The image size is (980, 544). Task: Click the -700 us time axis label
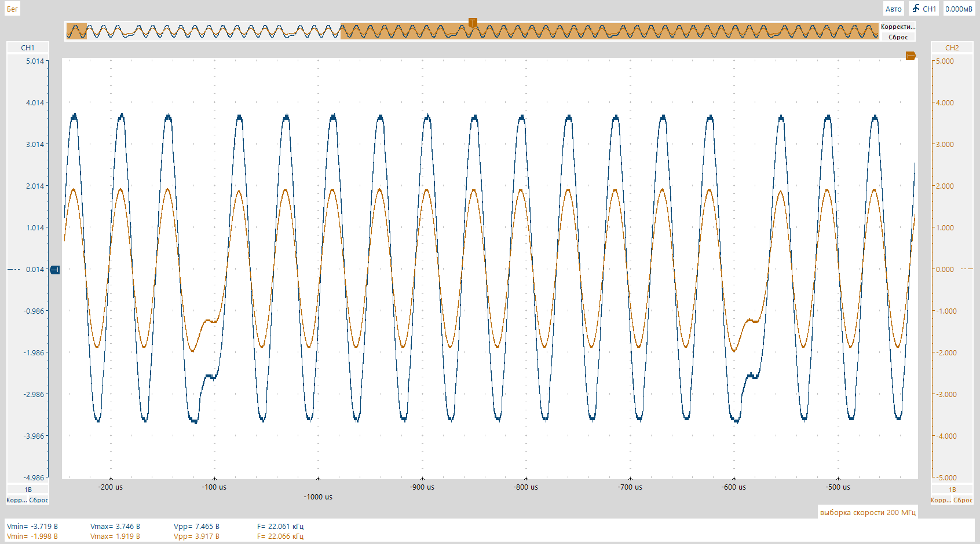point(630,487)
